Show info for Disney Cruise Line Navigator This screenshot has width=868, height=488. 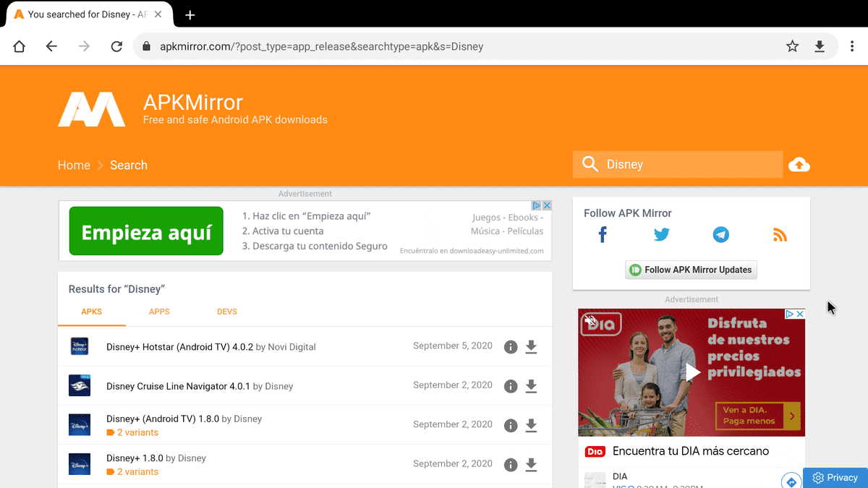[x=511, y=386]
